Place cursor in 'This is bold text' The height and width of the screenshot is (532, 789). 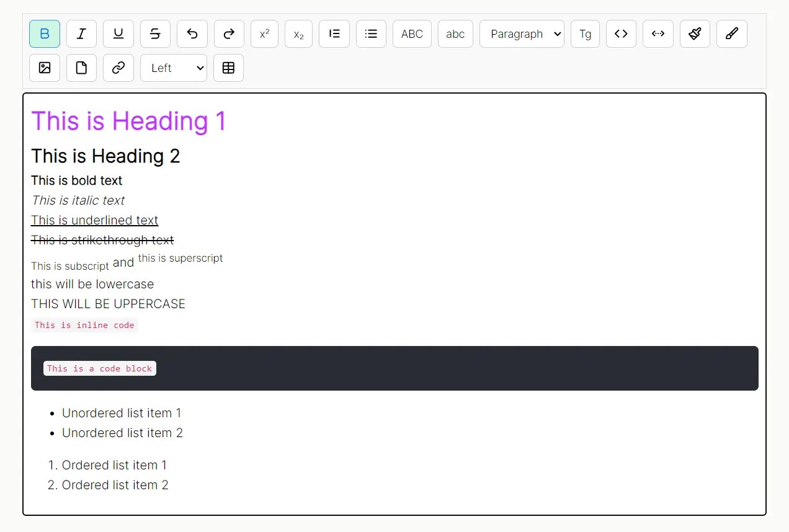point(76,180)
